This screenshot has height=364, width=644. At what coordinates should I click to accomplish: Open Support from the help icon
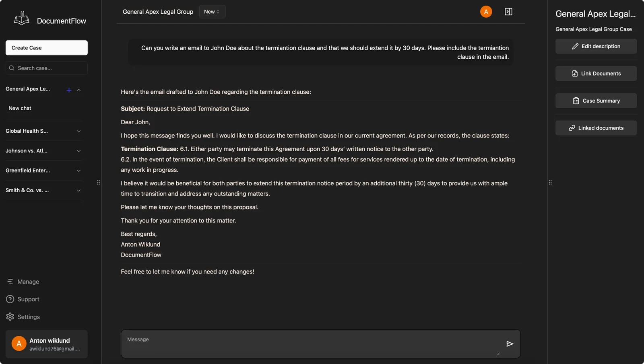tap(10, 299)
